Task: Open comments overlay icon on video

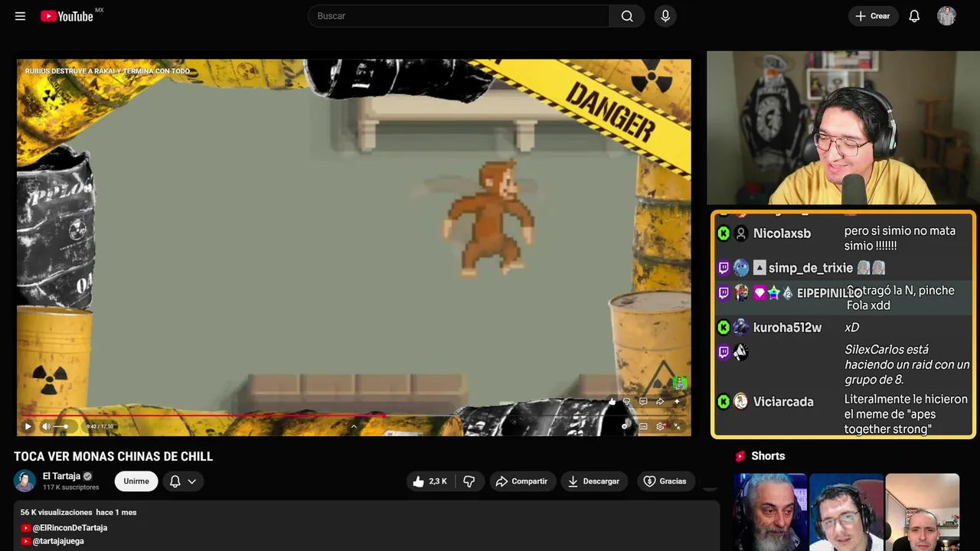Action: [x=643, y=401]
